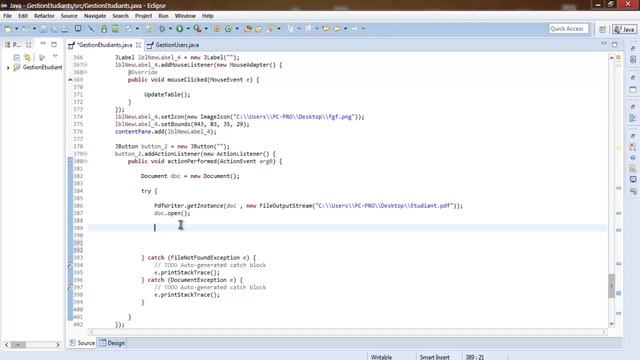Collapse the fold marker at line 379
This screenshot has height=360, width=640.
[86, 154]
